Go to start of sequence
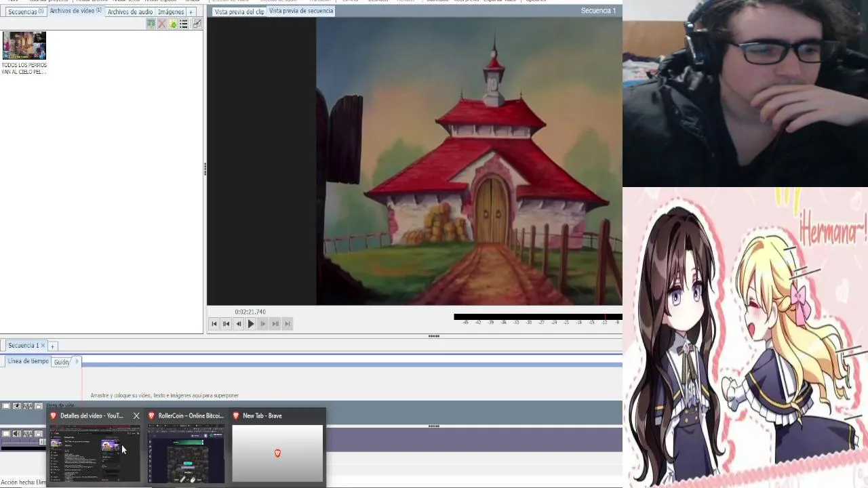 [x=214, y=324]
